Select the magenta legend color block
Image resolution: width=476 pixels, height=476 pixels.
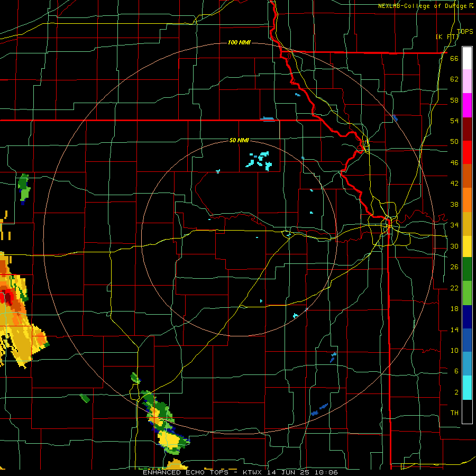[467, 105]
